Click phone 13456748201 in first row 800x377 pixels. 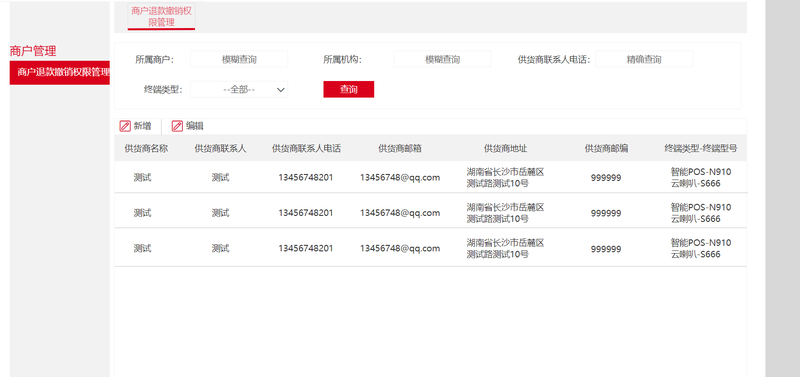coord(306,178)
